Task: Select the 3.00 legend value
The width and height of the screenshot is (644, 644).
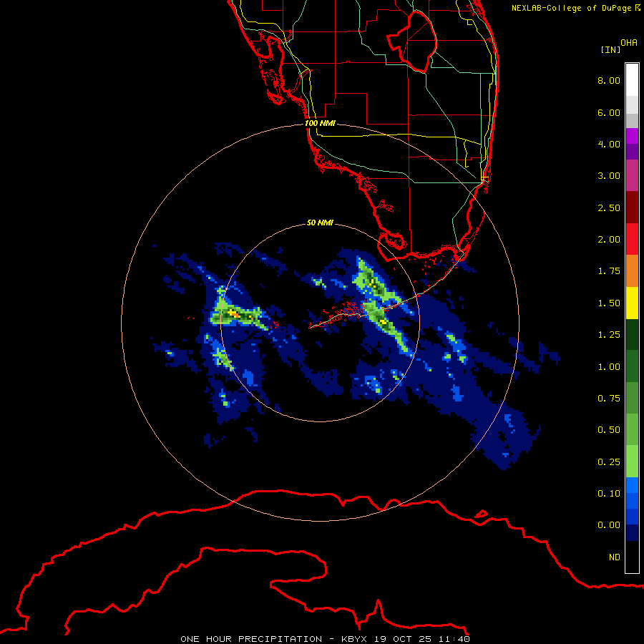Action: [x=609, y=176]
